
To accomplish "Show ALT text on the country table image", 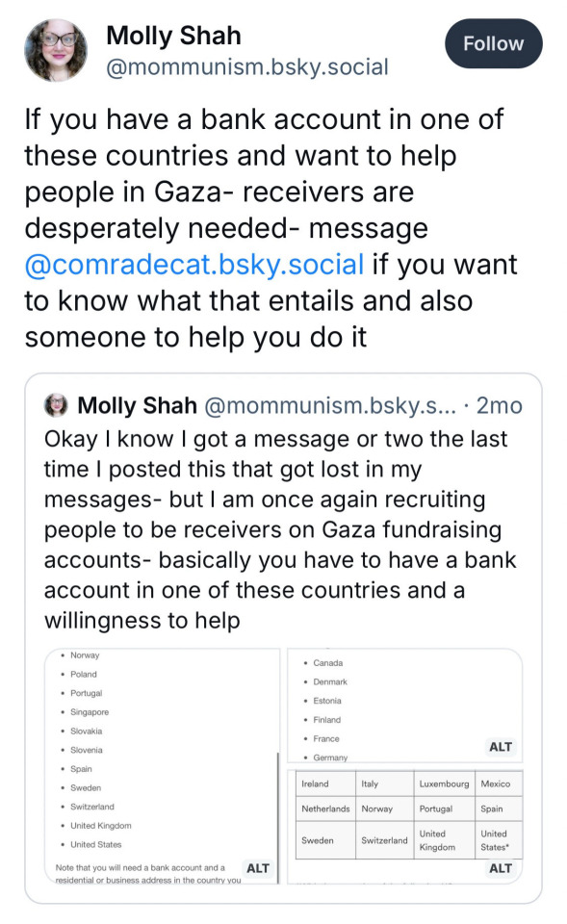I will [x=501, y=868].
